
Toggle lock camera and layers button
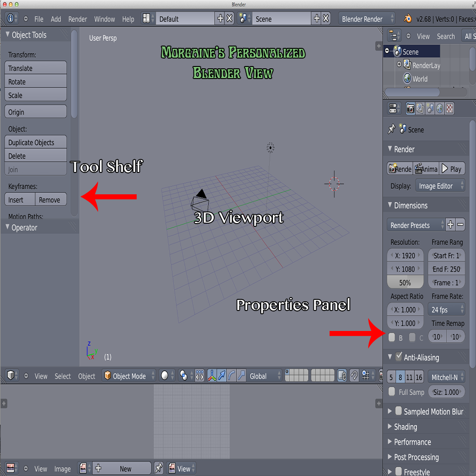(x=342, y=376)
